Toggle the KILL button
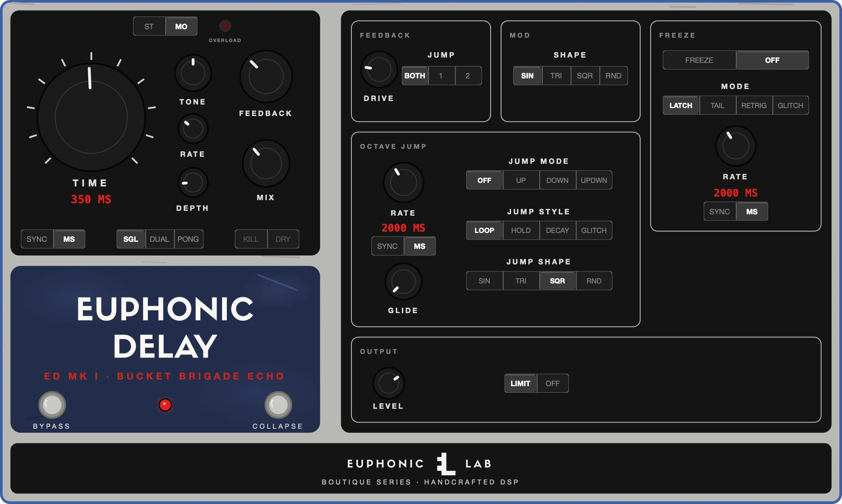 tap(251, 239)
